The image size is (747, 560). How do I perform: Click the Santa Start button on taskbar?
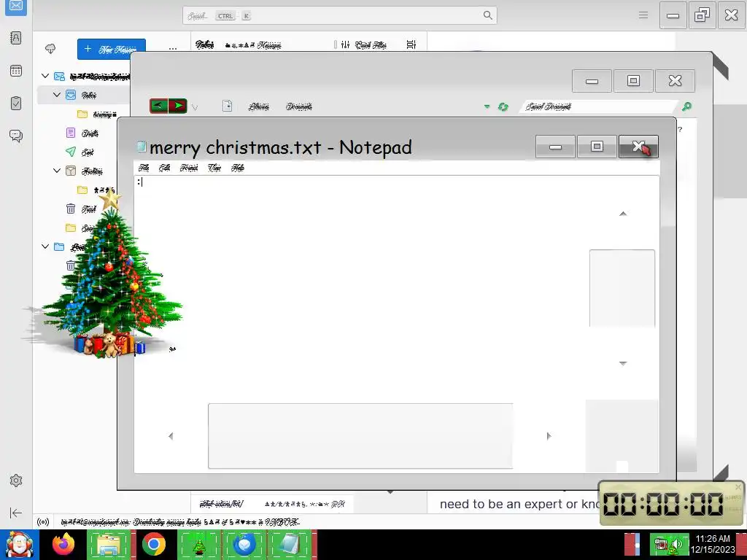[x=19, y=545]
